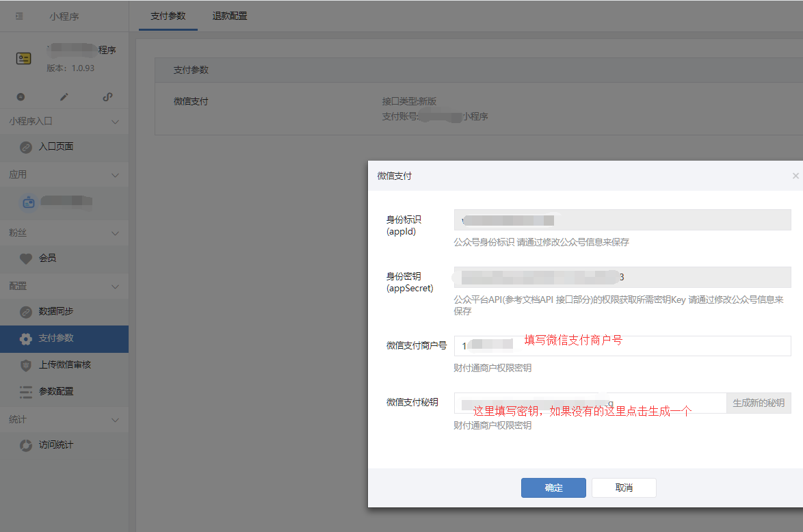
Task: Open 上传微信审核 from the sidebar
Action: click(64, 364)
